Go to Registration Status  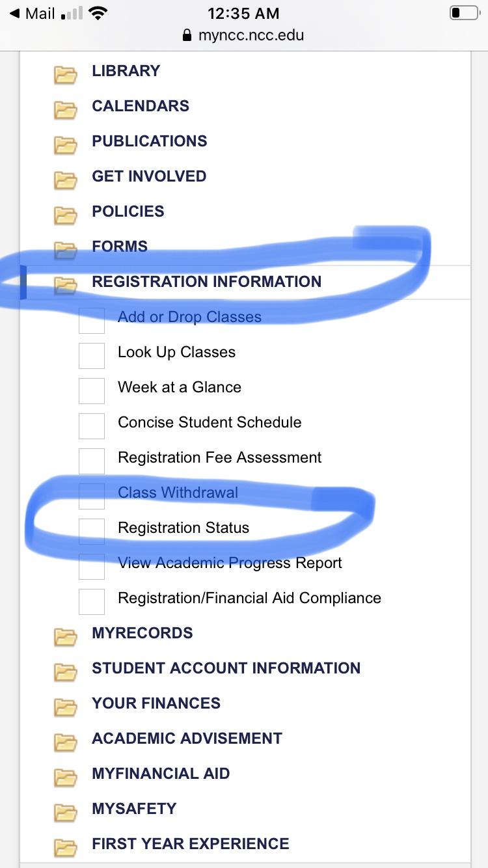[x=183, y=528]
